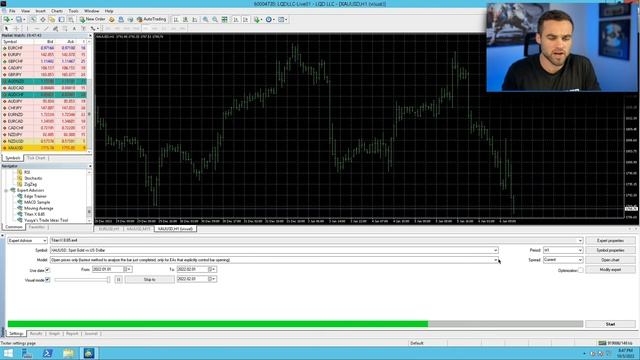The height and width of the screenshot is (360, 640).
Task: Toggle the AutoTrading toolbar button
Action: pos(151,19)
